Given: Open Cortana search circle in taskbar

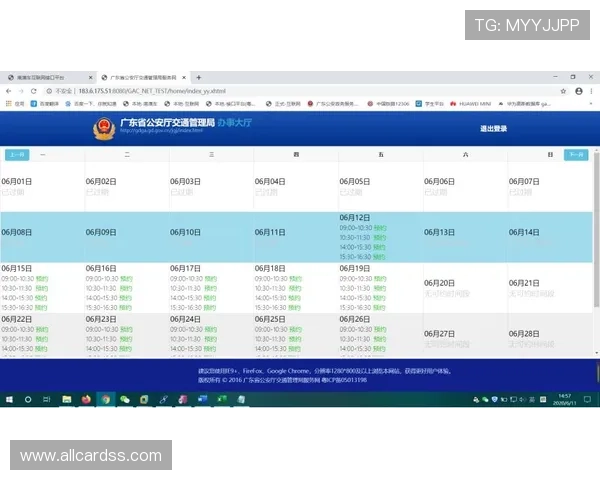Looking at the screenshot, I should click(28, 400).
